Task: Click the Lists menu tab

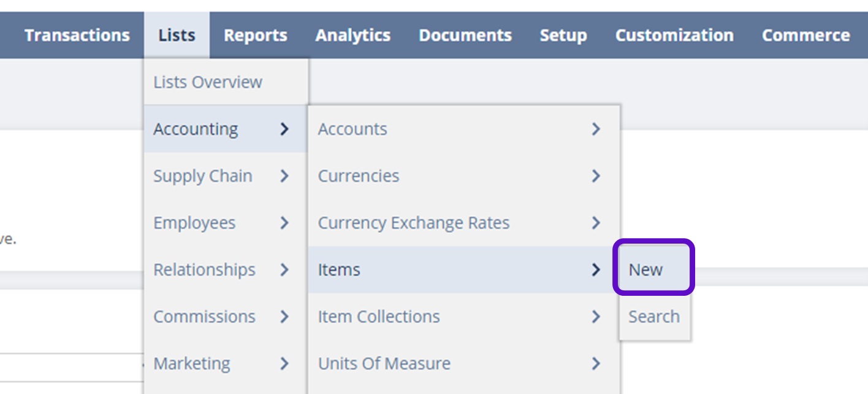Action: tap(177, 36)
